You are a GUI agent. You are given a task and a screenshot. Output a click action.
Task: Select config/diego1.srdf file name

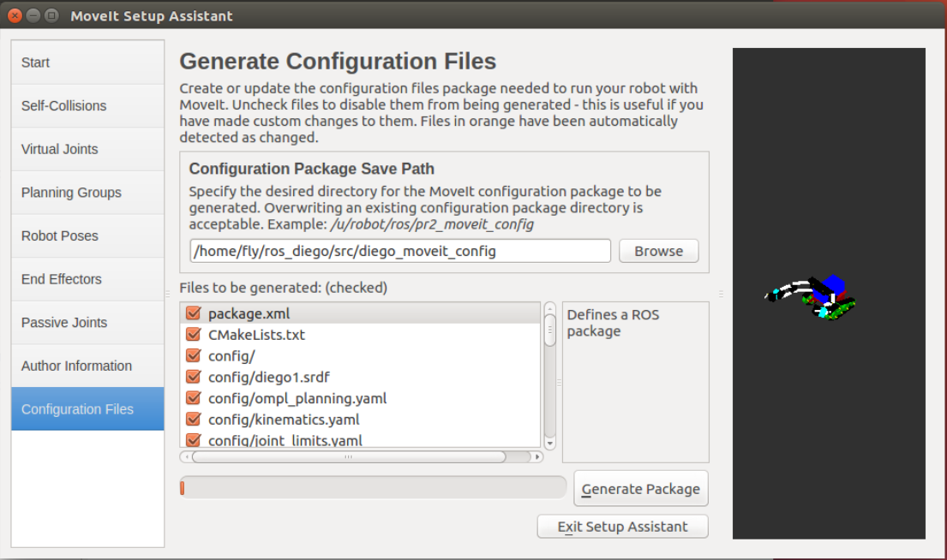269,377
